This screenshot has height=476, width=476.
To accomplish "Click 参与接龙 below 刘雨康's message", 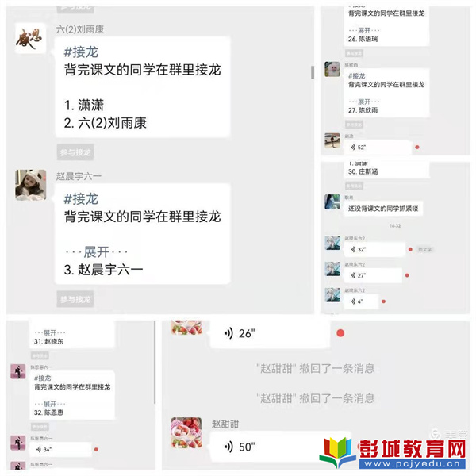I will click(x=75, y=152).
